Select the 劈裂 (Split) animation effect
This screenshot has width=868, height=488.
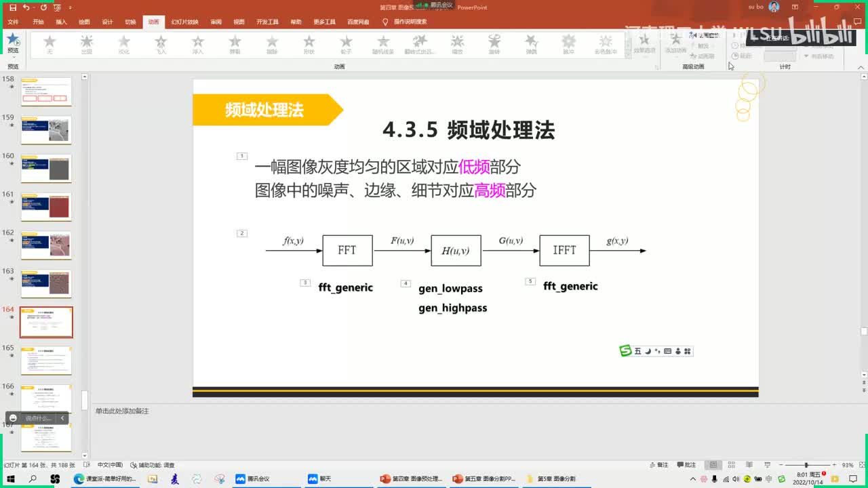pos(235,45)
